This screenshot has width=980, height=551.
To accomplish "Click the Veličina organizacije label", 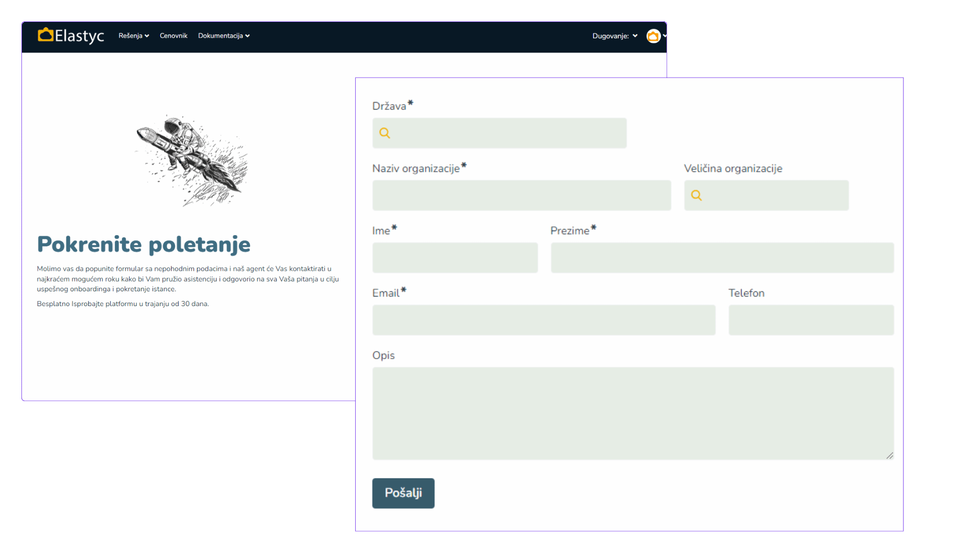I will click(733, 168).
